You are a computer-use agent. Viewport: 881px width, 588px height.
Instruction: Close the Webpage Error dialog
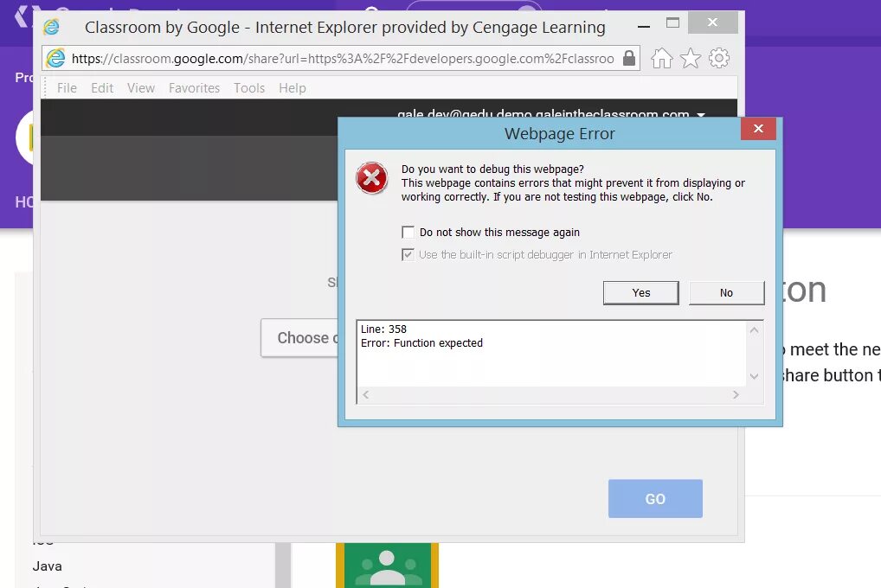[x=758, y=129]
